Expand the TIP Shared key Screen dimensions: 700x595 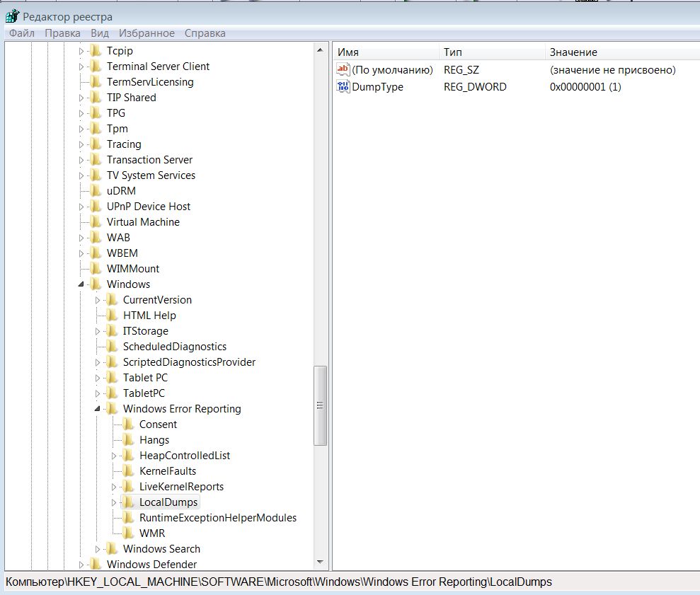click(81, 98)
